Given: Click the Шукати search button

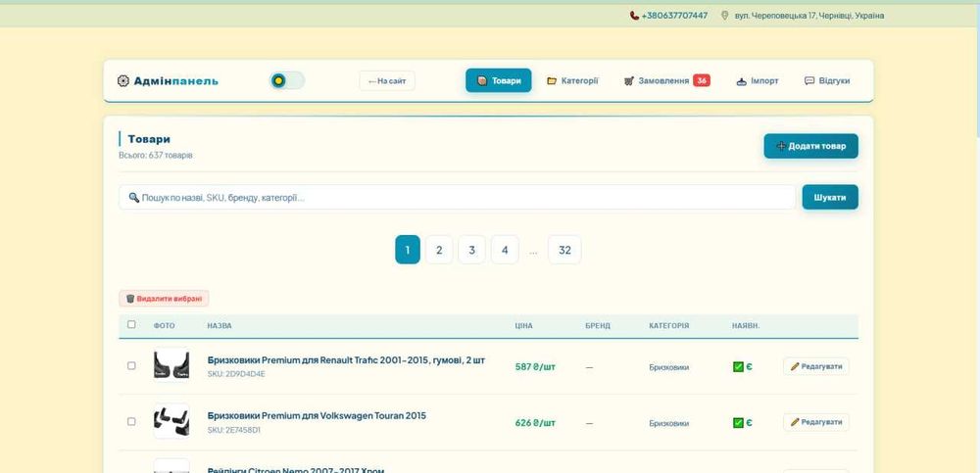Looking at the screenshot, I should coord(830,198).
